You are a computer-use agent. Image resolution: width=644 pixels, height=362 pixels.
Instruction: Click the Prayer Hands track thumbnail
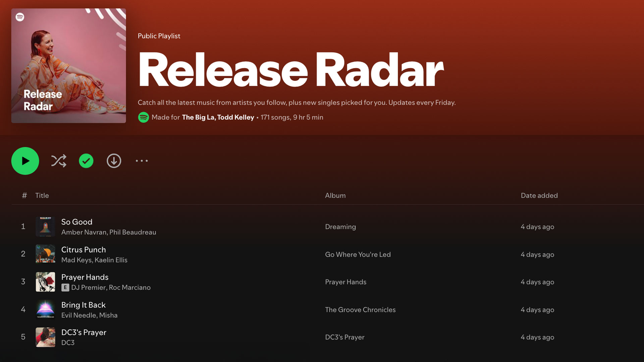(45, 282)
